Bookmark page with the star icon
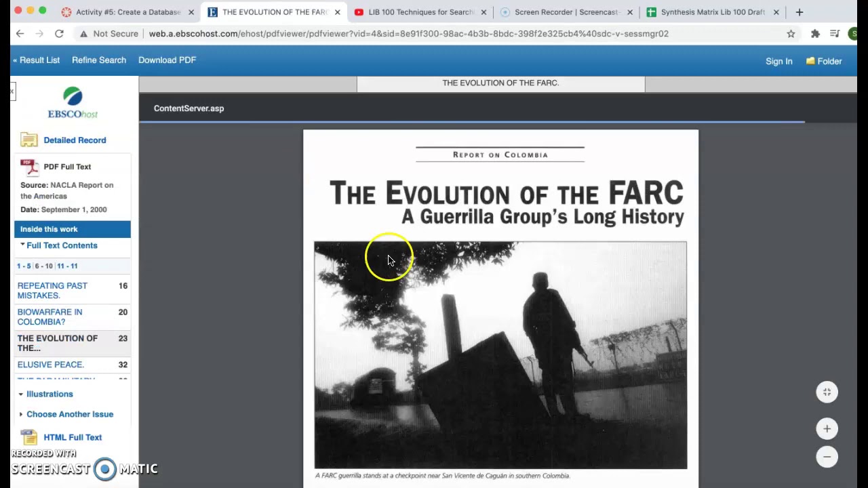The image size is (868, 488). (791, 34)
